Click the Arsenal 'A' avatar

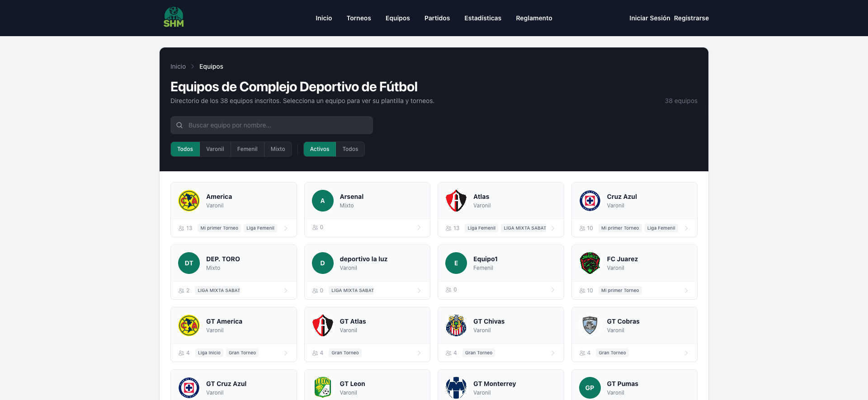[322, 201]
